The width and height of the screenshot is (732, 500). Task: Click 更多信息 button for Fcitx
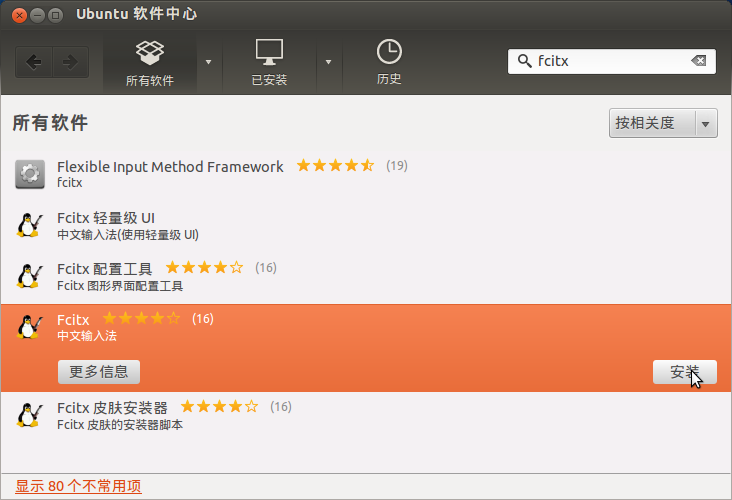pyautogui.click(x=99, y=372)
